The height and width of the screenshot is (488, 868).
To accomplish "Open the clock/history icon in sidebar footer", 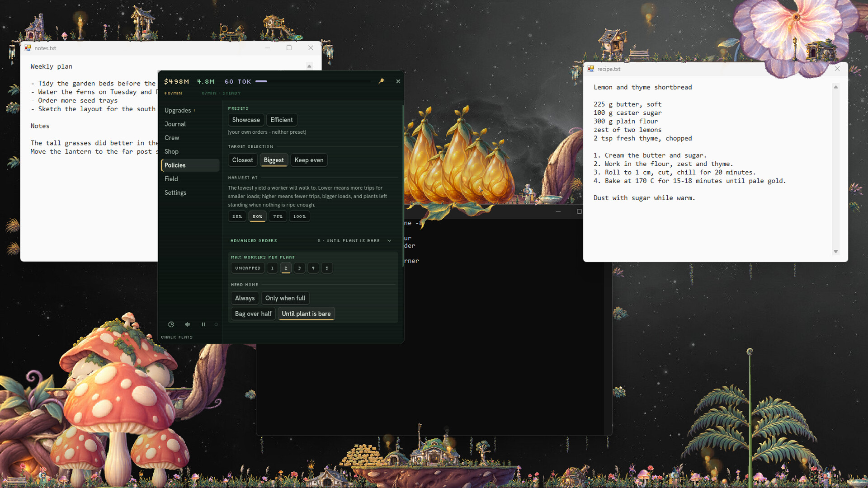I will click(171, 324).
